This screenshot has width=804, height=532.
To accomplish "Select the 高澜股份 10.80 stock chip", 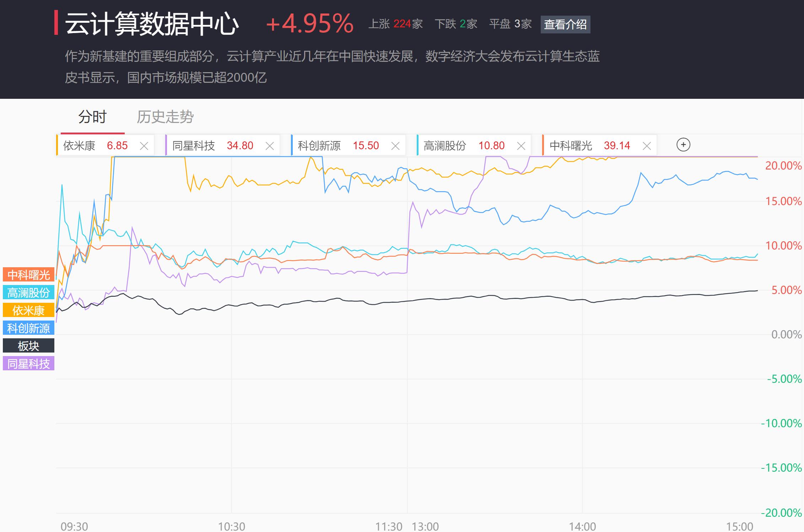I will coord(474,145).
